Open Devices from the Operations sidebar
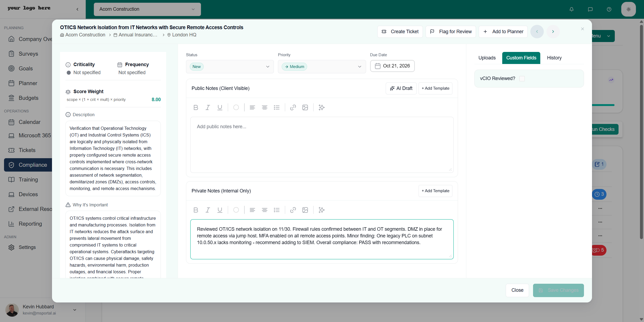 pos(28,194)
